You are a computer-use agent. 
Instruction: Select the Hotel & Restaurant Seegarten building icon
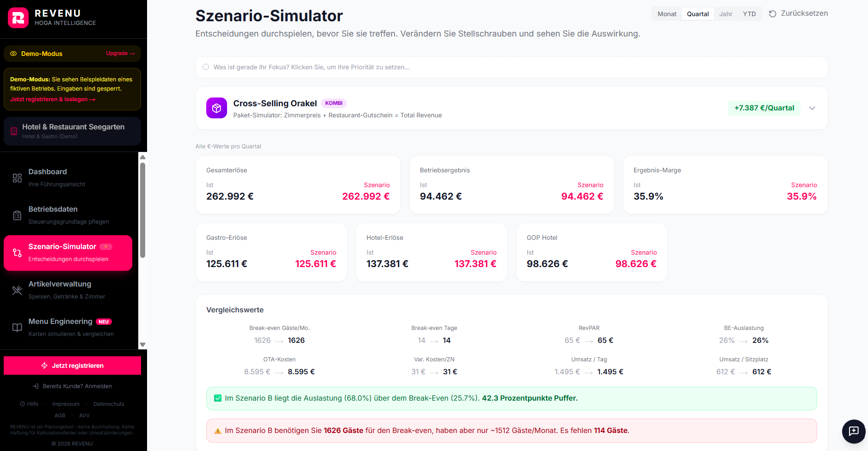pos(13,131)
